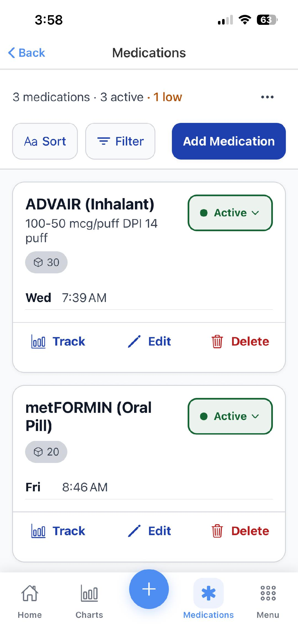Tap the quantity 30 pill badge on ADVAIR
This screenshot has width=298, height=644.
point(46,262)
